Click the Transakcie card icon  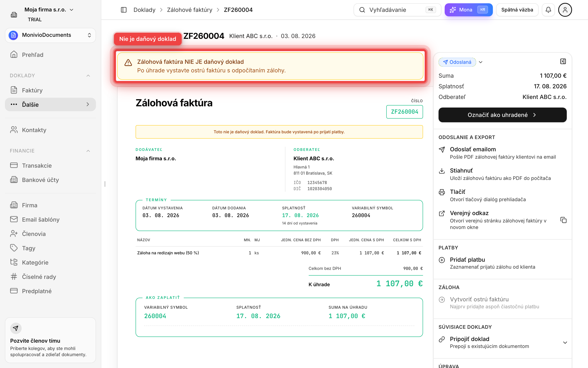tap(14, 165)
